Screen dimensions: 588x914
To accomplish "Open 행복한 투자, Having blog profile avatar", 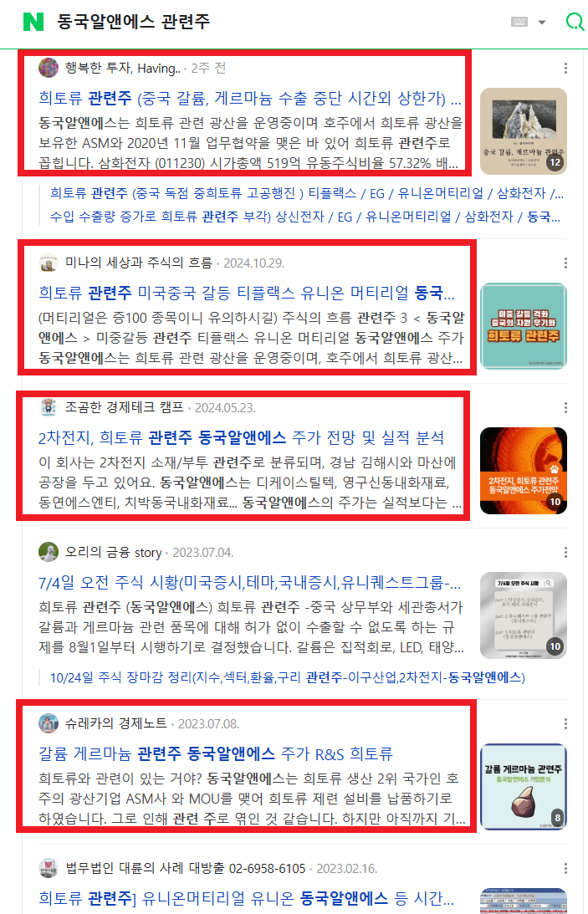I will [x=49, y=69].
